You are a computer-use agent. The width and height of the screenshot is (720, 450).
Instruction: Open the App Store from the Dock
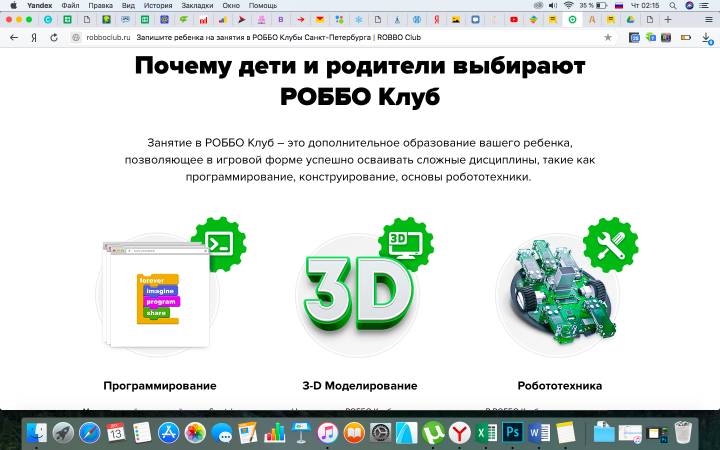[x=169, y=433]
